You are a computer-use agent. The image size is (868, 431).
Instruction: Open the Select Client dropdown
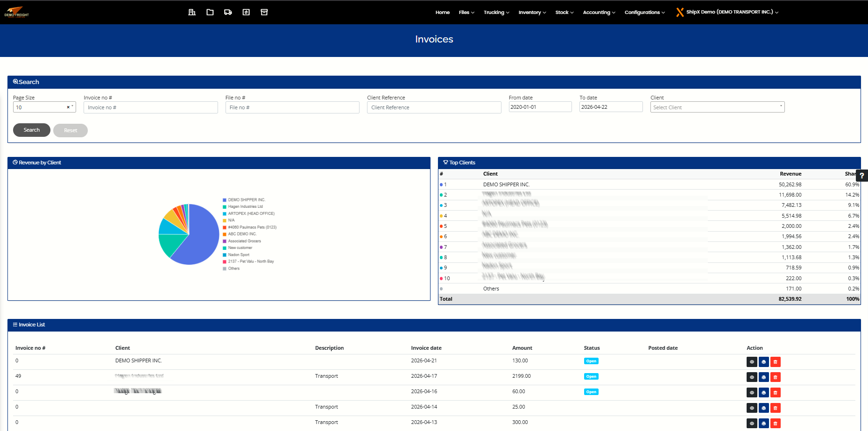717,107
